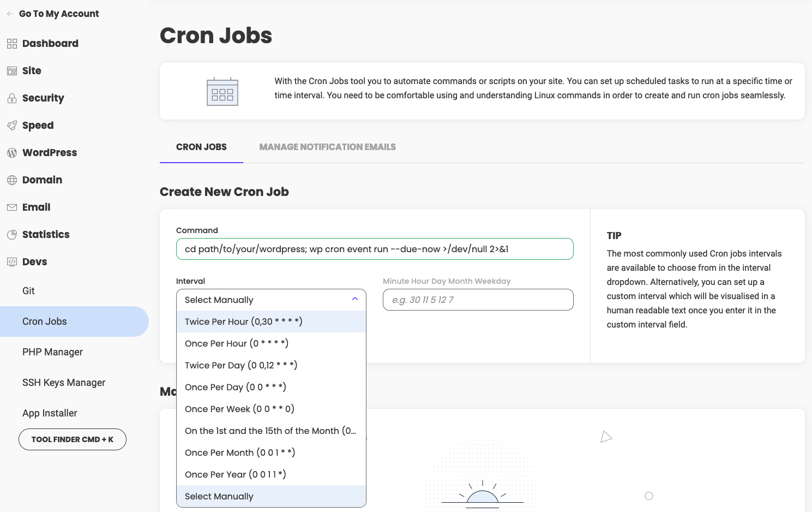Choose Twice Per Hour interval option
This screenshot has height=512, width=812.
point(271,322)
